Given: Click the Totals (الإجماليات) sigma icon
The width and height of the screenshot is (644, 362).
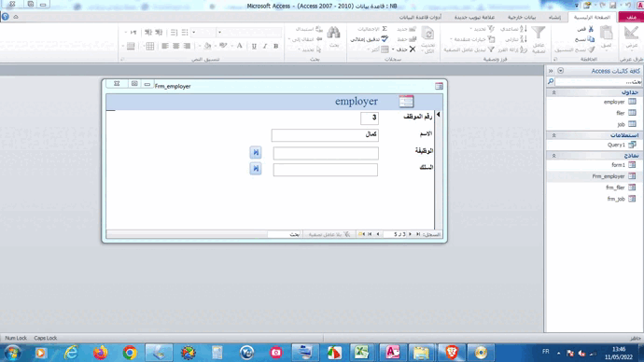Looking at the screenshot, I should [385, 29].
